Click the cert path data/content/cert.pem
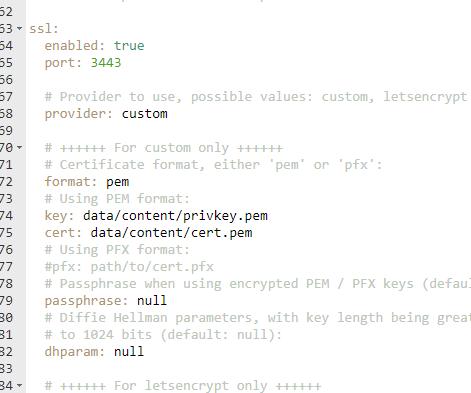Viewport: 471px width, 393px height. pyautogui.click(x=171, y=233)
